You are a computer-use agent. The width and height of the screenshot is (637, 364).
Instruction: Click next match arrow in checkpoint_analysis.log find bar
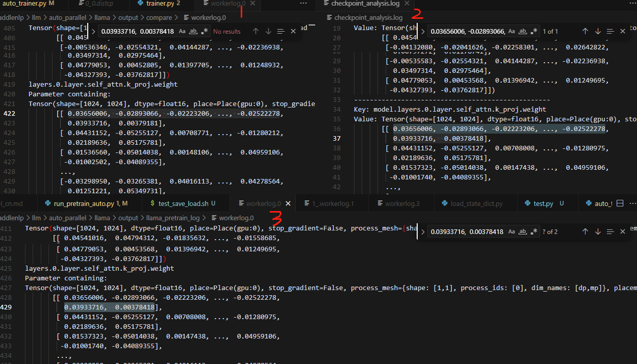coord(598,31)
